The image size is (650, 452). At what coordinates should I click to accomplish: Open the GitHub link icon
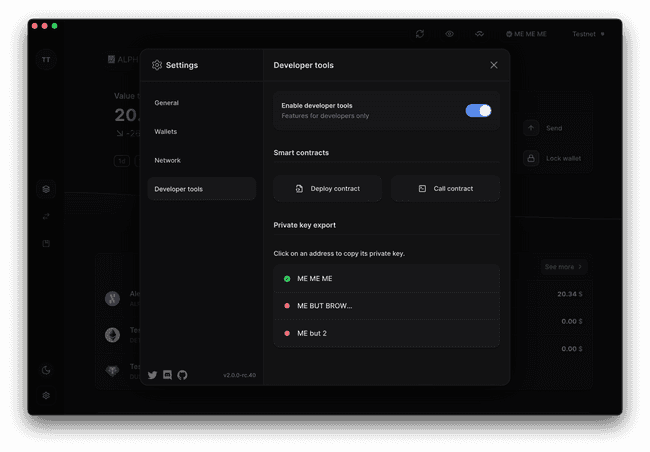[182, 375]
